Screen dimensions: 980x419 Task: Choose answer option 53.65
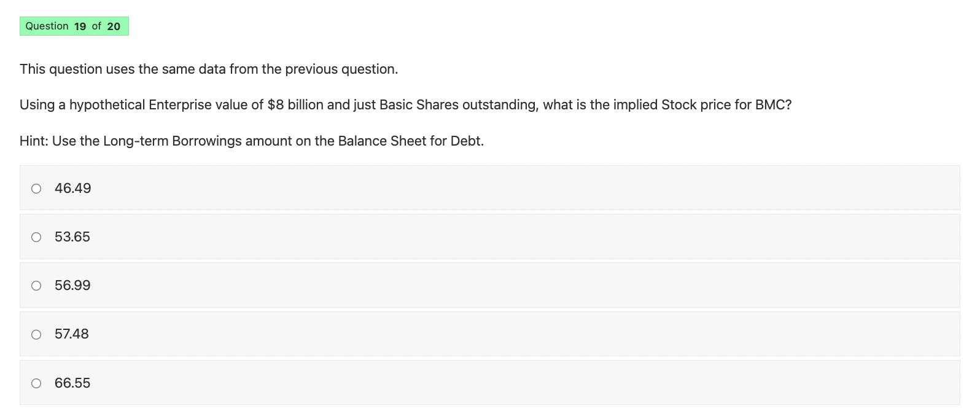[72, 237]
